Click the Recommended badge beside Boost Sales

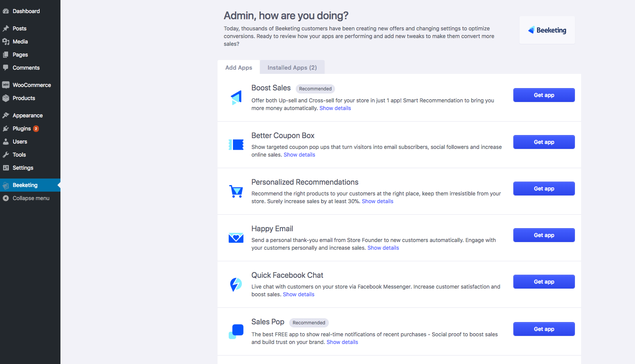tap(315, 89)
